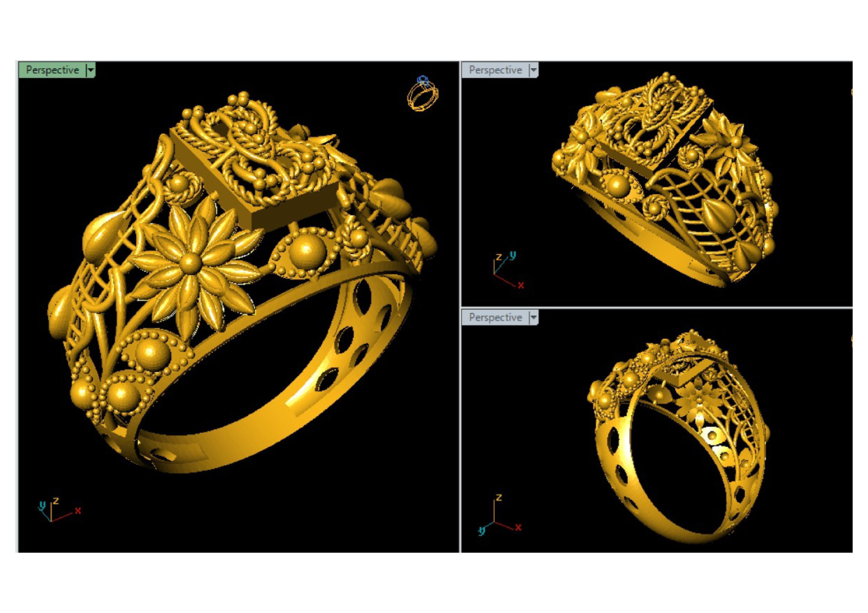Select the ring model in bottom-right viewport
Screen dimensions: 868x613
tap(679, 436)
